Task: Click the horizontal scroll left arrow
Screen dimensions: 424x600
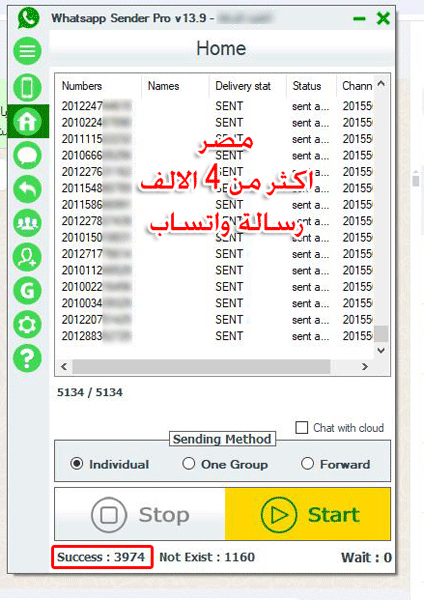Action: pyautogui.click(x=64, y=367)
